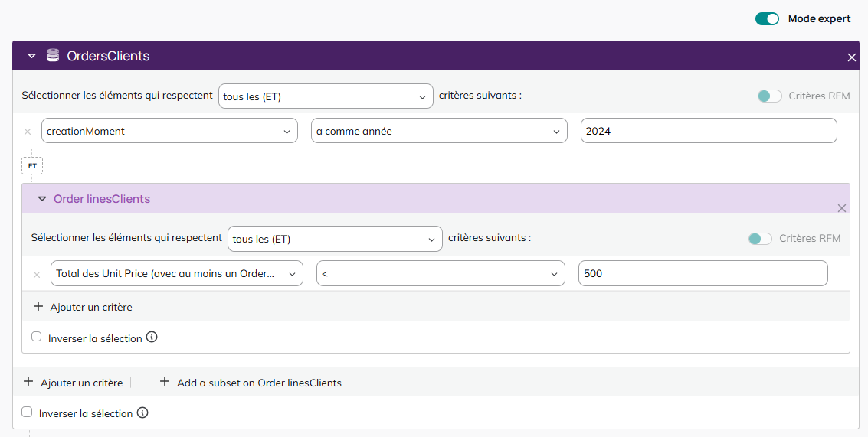Image resolution: width=868 pixels, height=437 pixels.
Task: Close the OrdersClients panel
Action: pos(851,57)
